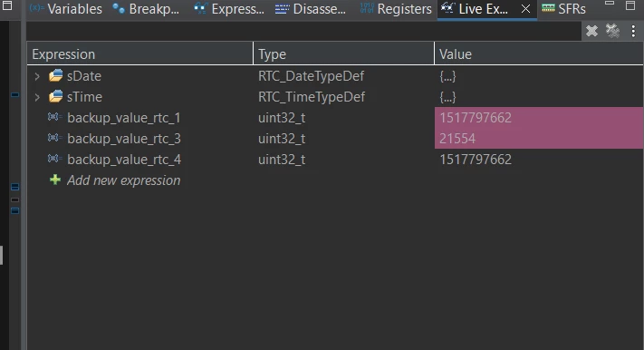Click the RTC_TimeTypeDef type cell
This screenshot has height=350, width=644.
pos(312,97)
